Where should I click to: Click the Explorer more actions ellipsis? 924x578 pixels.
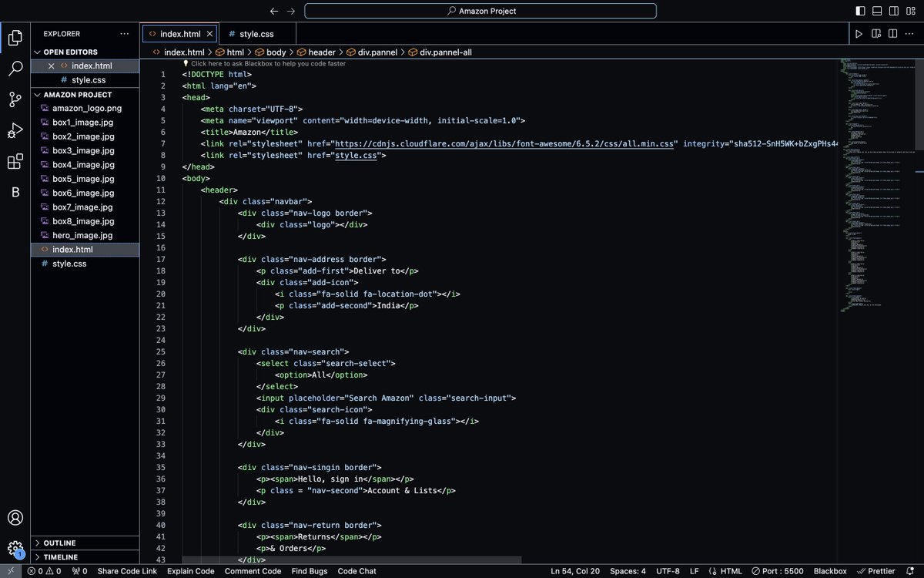125,34
